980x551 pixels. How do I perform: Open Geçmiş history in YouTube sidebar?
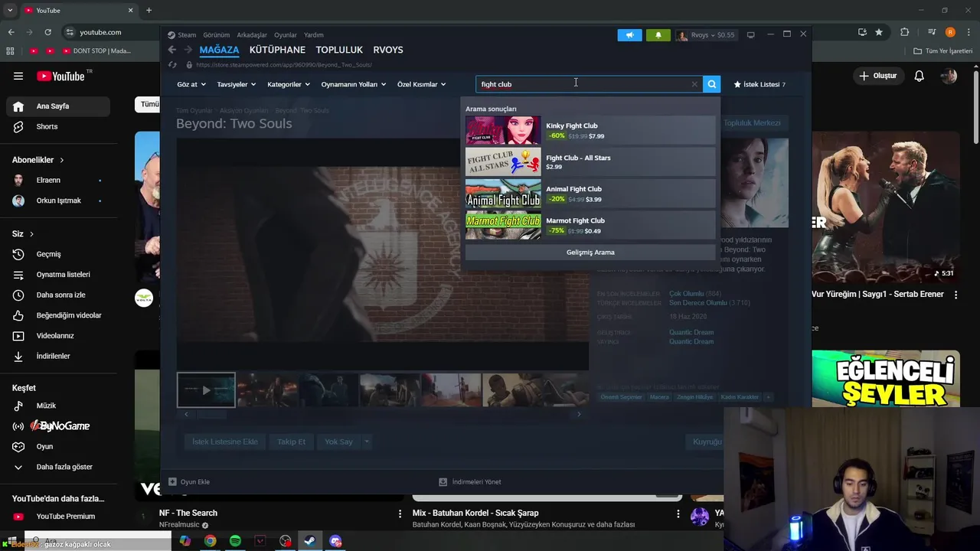58,254
